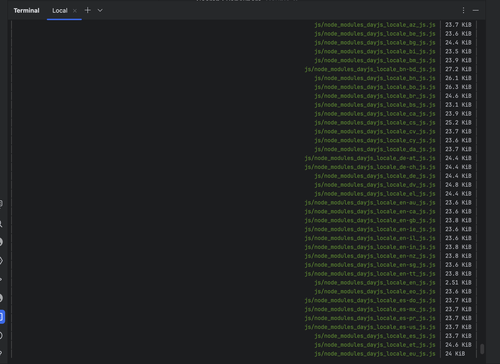Image resolution: width=500 pixels, height=364 pixels.
Task: Click the 24.8 KiB size value
Action: pyautogui.click(x=458, y=185)
